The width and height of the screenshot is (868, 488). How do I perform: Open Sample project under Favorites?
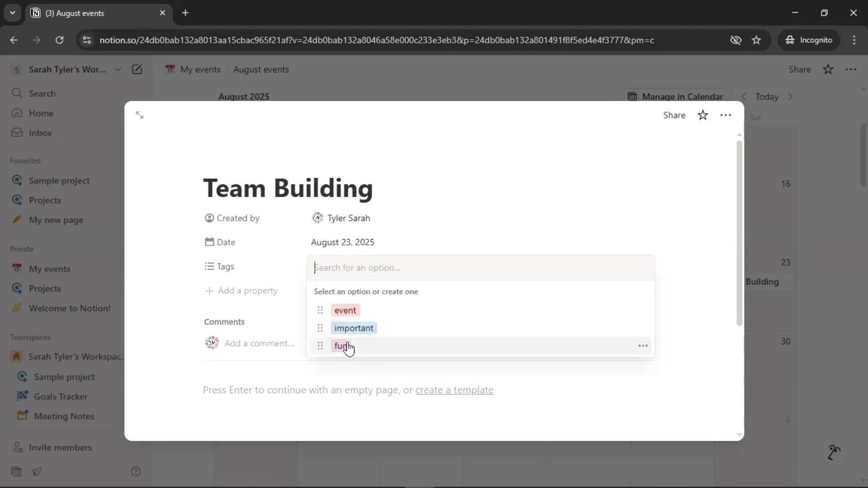[59, 180]
